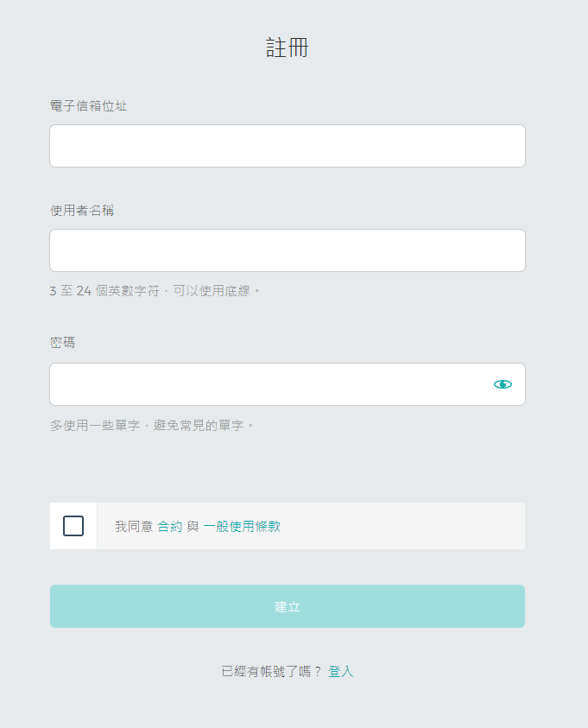Open the 合約 contract link
The image size is (588, 728).
pyautogui.click(x=170, y=526)
